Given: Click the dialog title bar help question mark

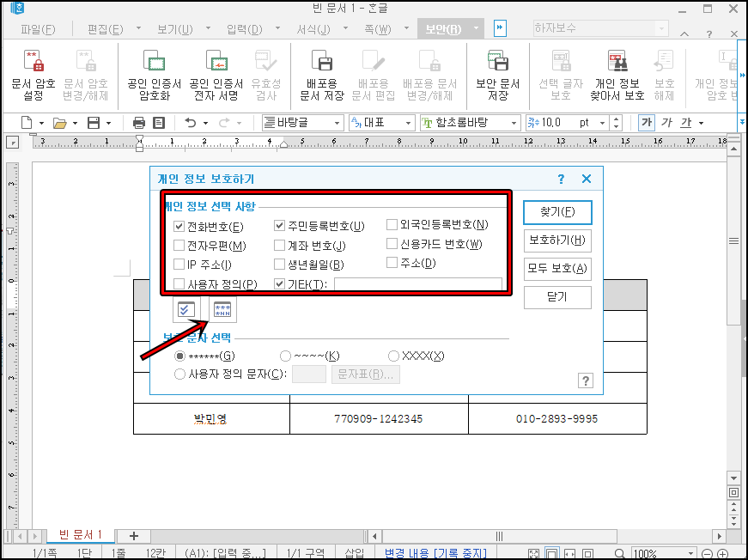Looking at the screenshot, I should click(x=561, y=179).
